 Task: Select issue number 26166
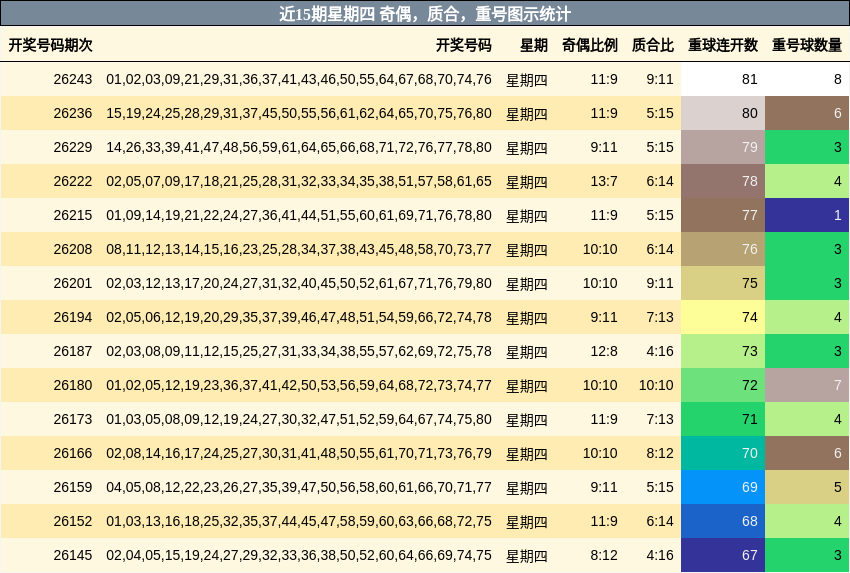[x=73, y=453]
